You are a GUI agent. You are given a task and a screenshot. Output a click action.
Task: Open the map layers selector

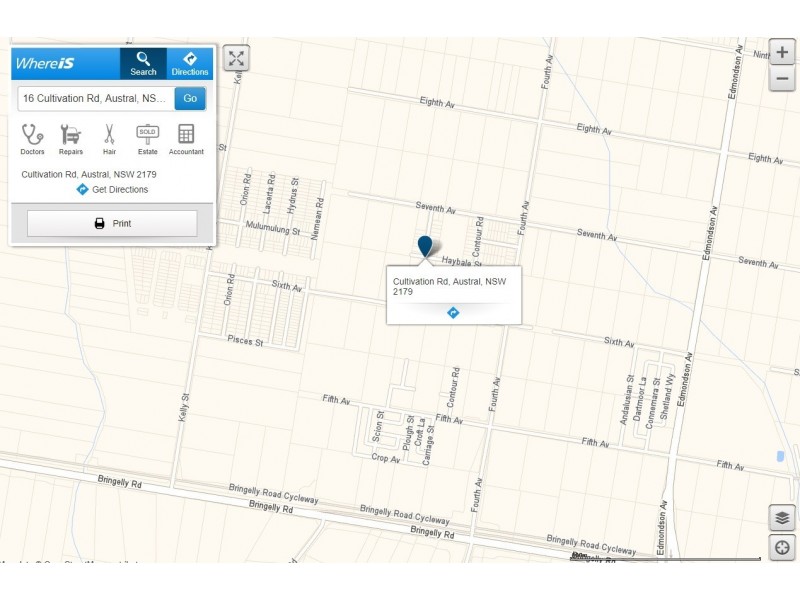click(x=782, y=517)
